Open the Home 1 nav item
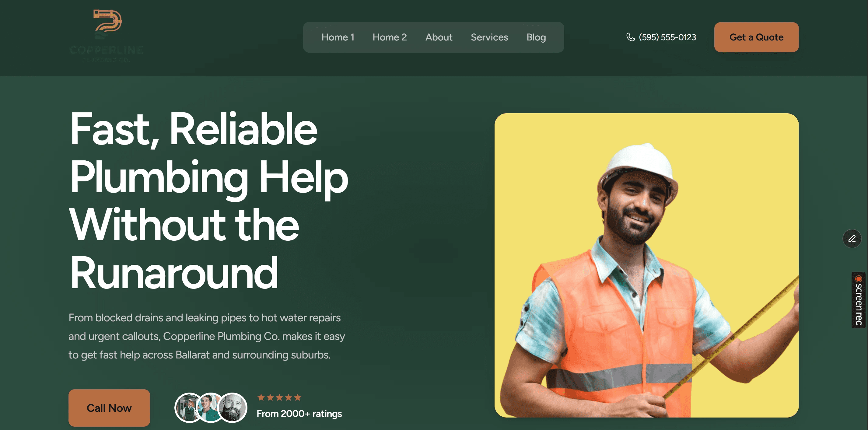This screenshot has width=868, height=430. [337, 37]
